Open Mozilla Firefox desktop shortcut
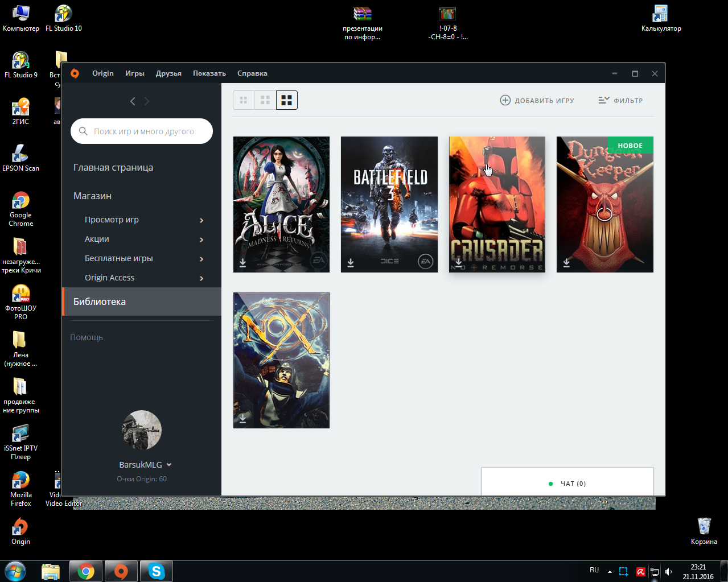The image size is (728, 582). click(20, 489)
